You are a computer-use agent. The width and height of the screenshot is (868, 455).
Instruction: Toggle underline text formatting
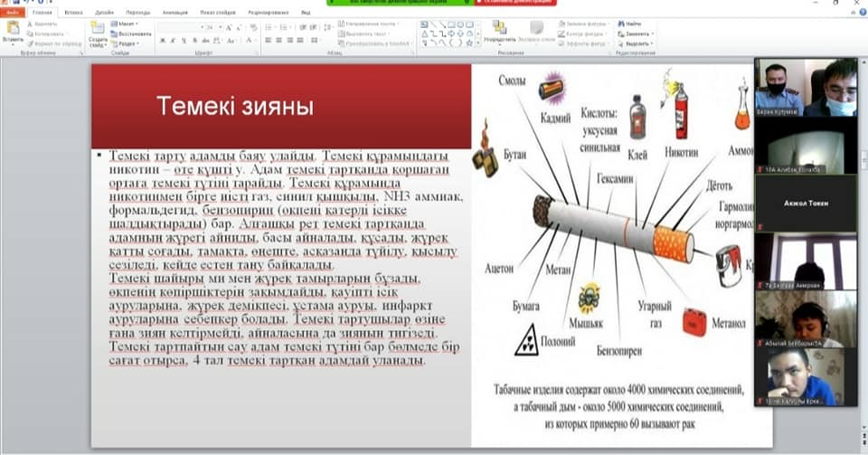[x=184, y=41]
